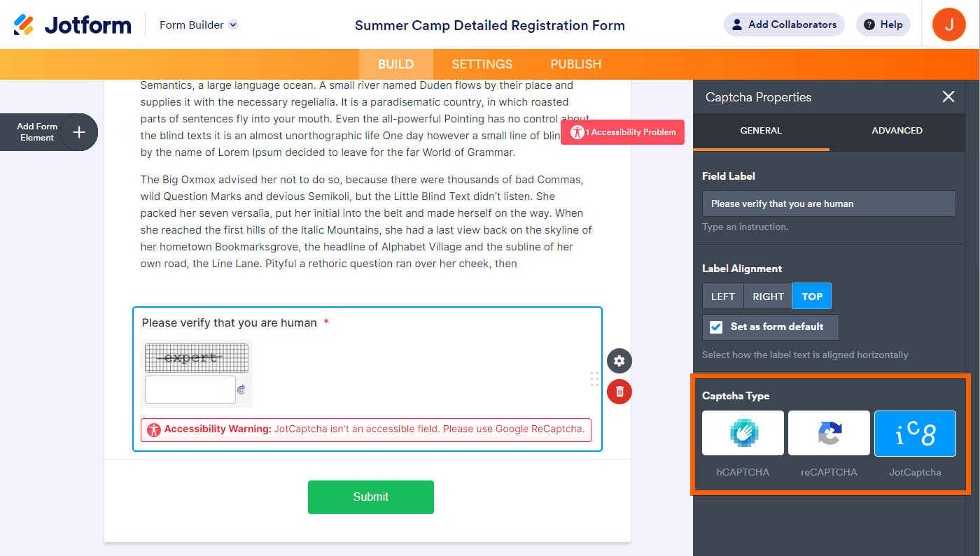This screenshot has height=556, width=980.
Task: Switch to the Settings tab
Action: [x=482, y=64]
